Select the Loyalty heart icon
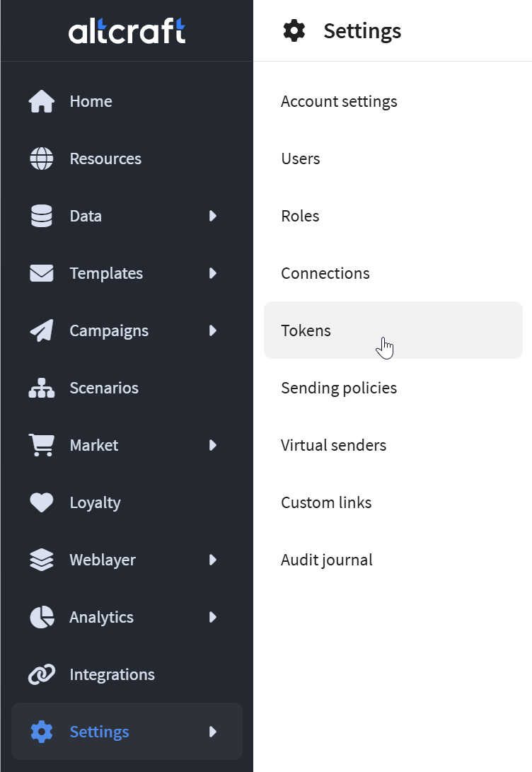Screen dimensions: 532x772 pos(41,502)
